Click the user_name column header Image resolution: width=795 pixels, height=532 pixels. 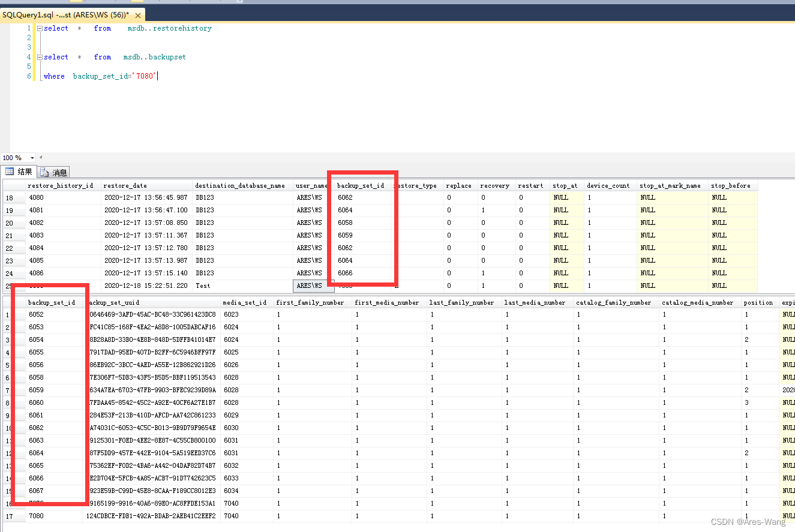(311, 185)
